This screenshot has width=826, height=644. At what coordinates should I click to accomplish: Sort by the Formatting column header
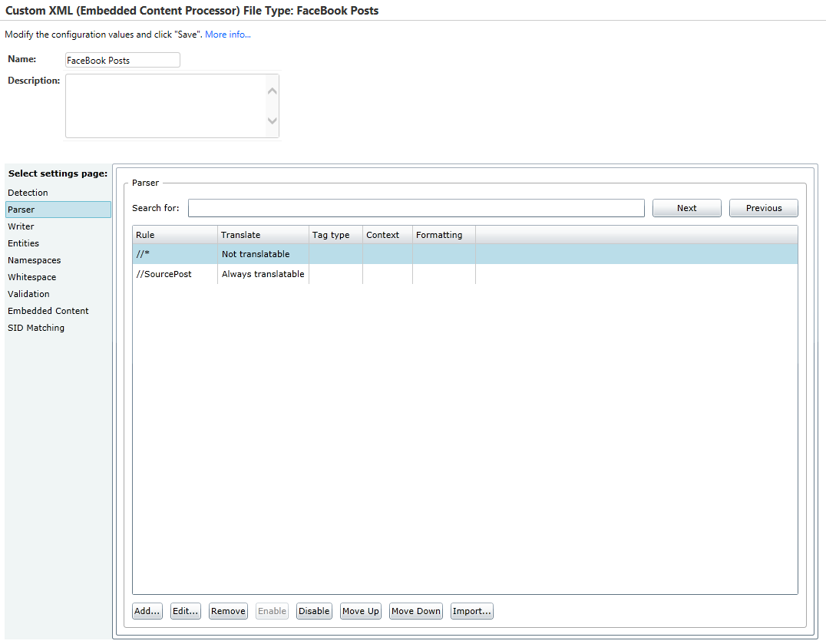pyautogui.click(x=444, y=235)
